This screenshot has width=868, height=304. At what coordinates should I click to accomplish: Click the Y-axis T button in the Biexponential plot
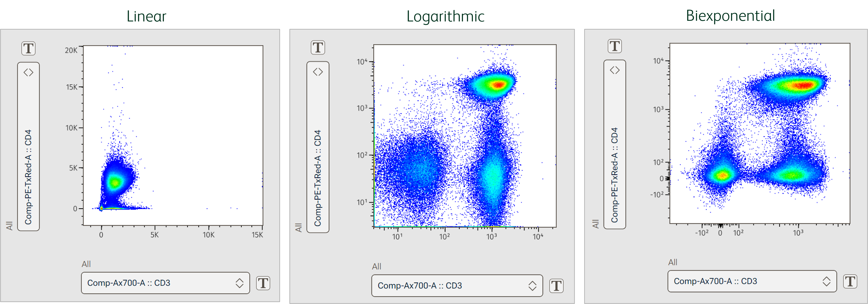615,46
